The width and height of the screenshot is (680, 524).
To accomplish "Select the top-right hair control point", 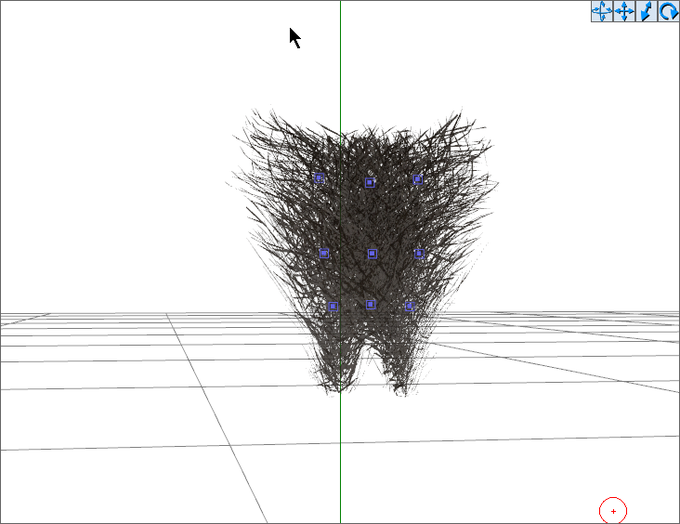I will tap(418, 179).
